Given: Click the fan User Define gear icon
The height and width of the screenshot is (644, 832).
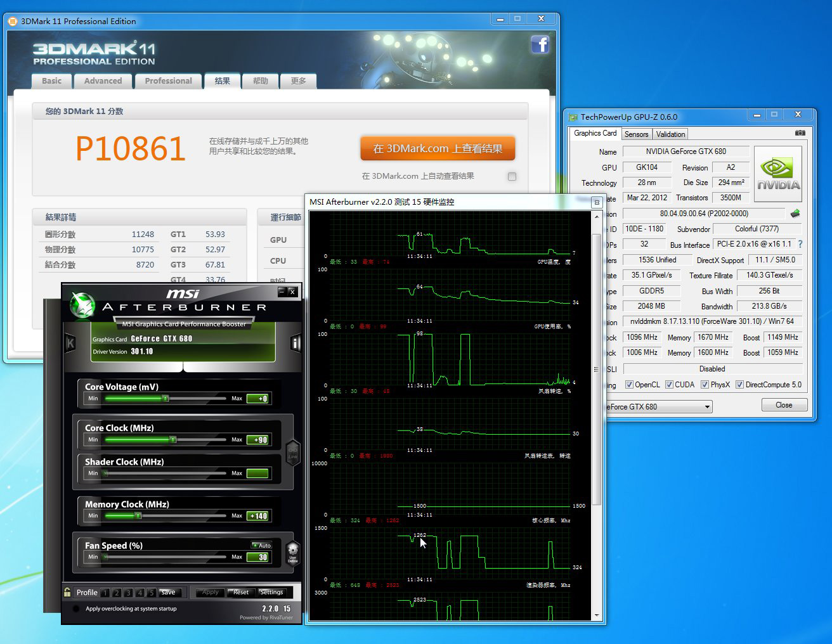Looking at the screenshot, I should 292,553.
